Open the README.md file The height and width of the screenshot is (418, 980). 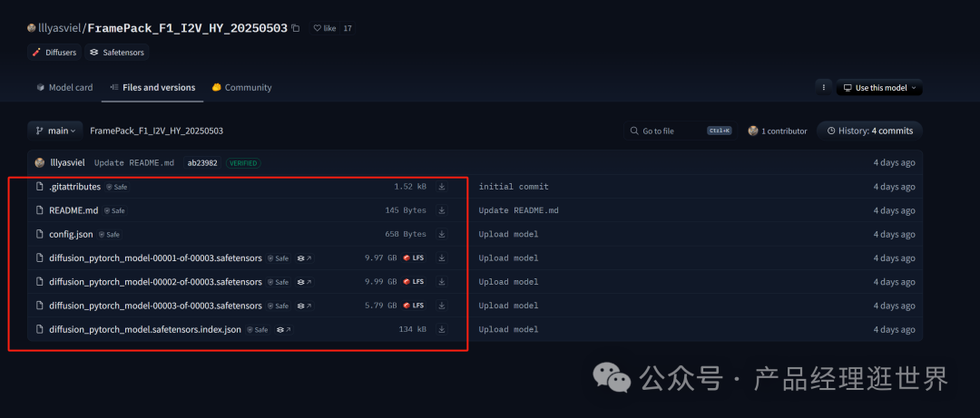[x=73, y=210]
